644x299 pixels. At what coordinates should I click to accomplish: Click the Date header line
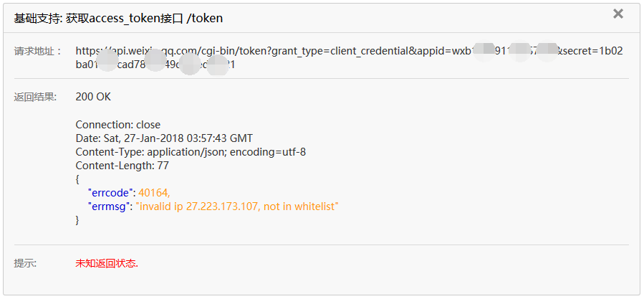point(164,138)
